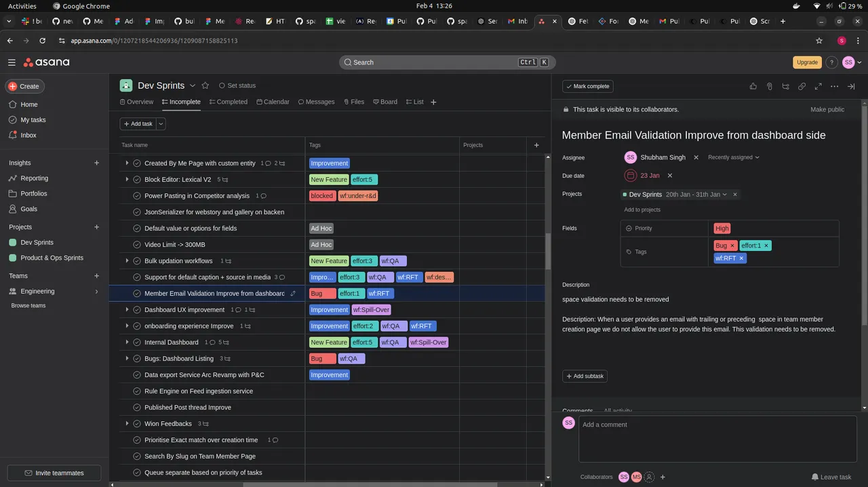
Task: Switch to Completed tab
Action: pyautogui.click(x=228, y=102)
